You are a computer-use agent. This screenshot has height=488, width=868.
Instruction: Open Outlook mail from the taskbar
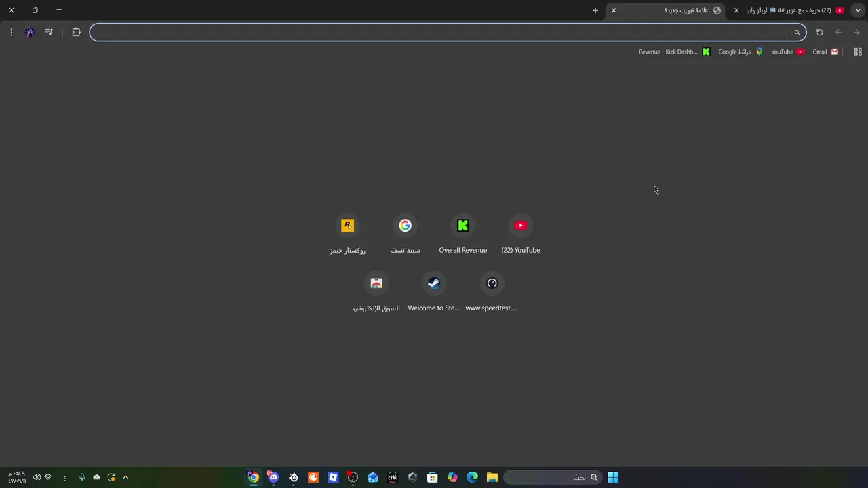(x=373, y=477)
